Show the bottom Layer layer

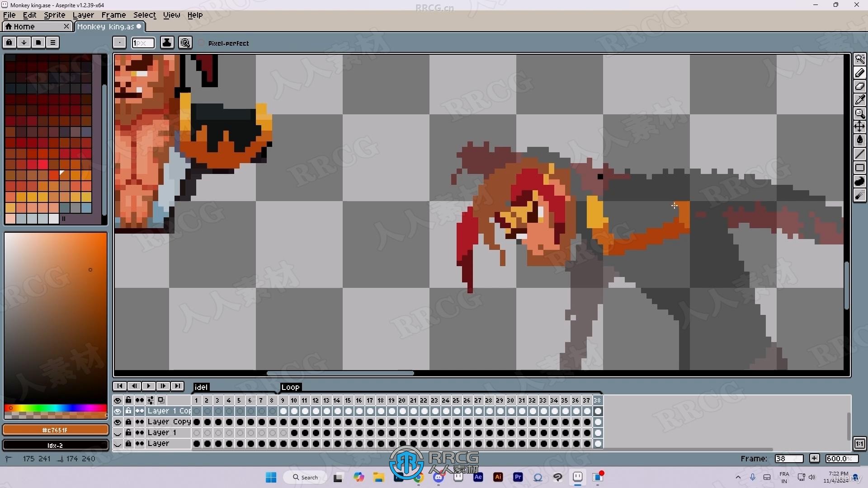(118, 444)
